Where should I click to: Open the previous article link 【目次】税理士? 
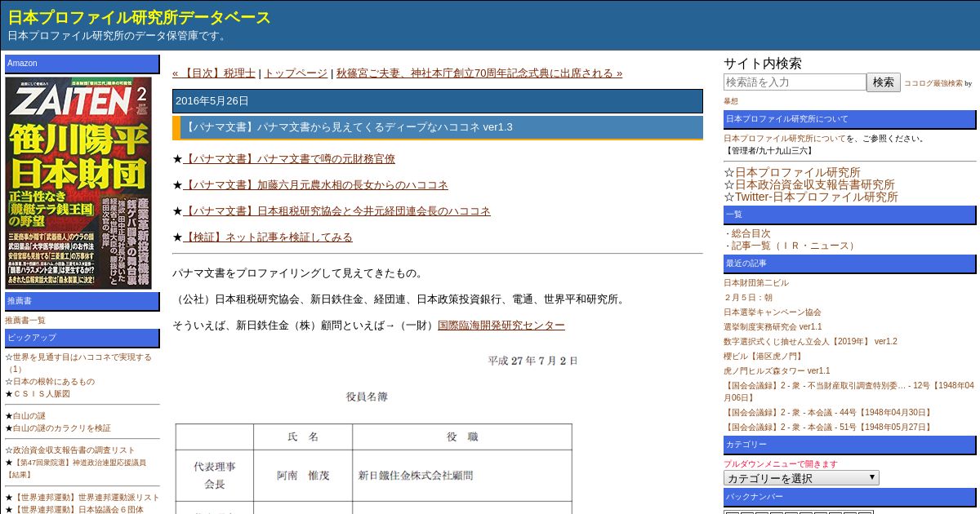click(214, 73)
